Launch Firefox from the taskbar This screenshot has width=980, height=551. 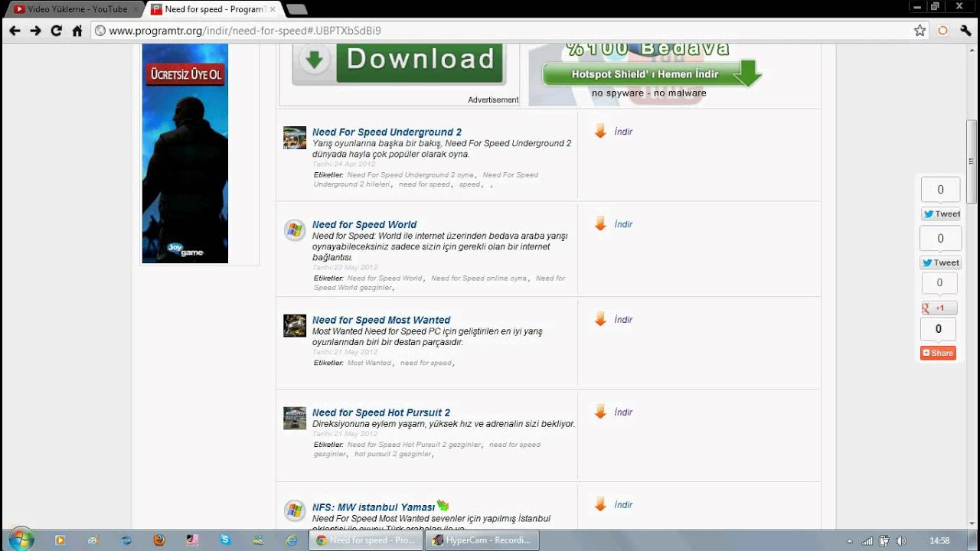pos(159,540)
